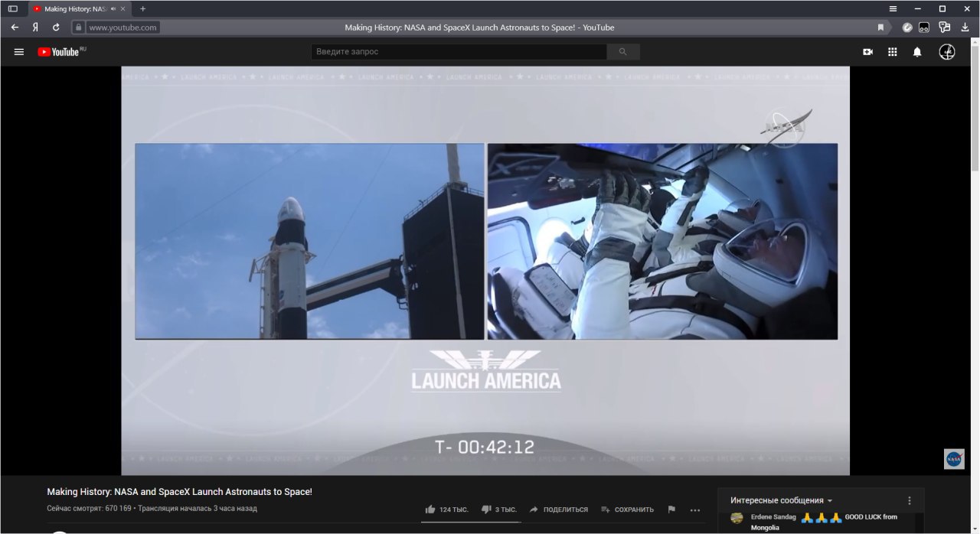Image resolution: width=980 pixels, height=534 pixels.
Task: Expand the Интересные сообщения chat dropdown
Action: point(781,500)
